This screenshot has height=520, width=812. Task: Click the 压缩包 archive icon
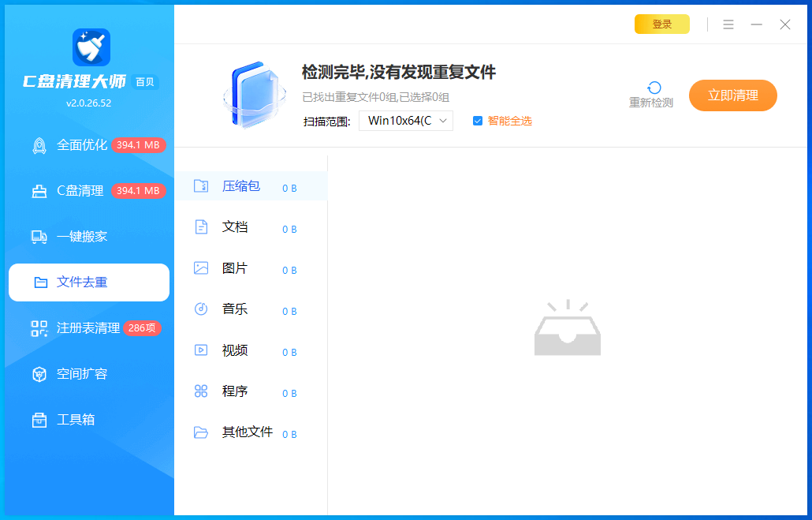pyautogui.click(x=201, y=185)
